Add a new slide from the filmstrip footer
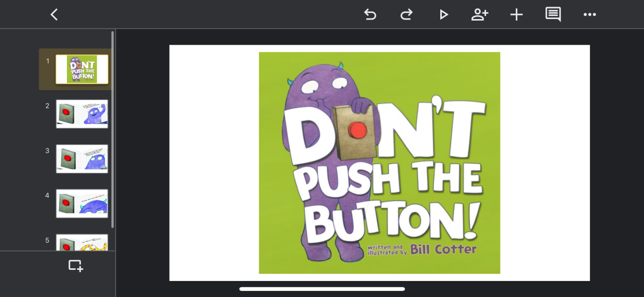The height and width of the screenshot is (297, 644). coord(75,266)
